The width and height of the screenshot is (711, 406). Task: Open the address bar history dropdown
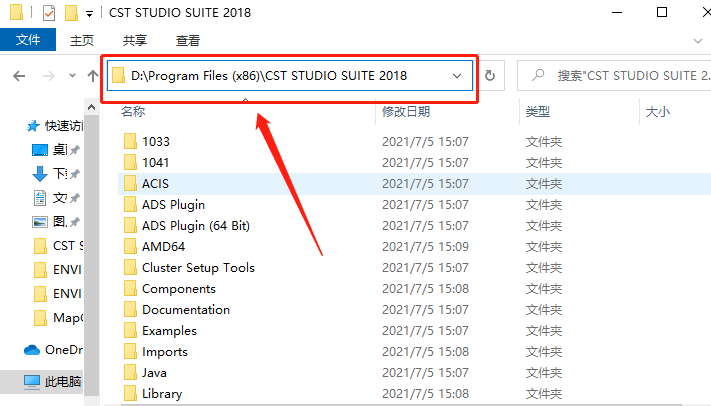pos(457,76)
